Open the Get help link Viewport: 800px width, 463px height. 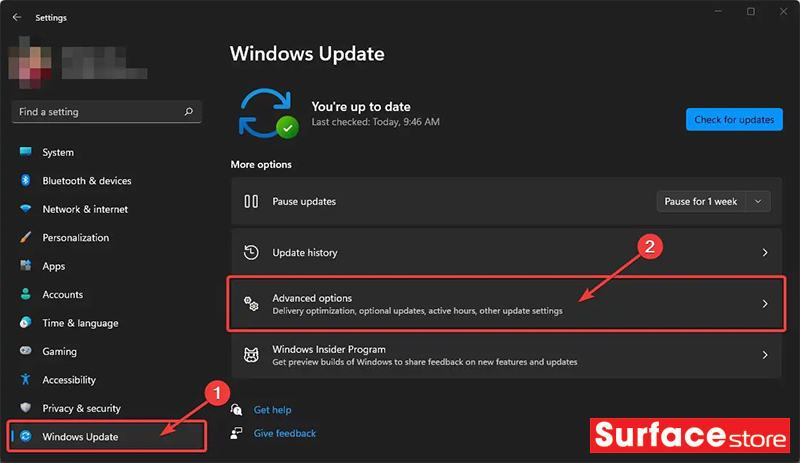pos(272,410)
